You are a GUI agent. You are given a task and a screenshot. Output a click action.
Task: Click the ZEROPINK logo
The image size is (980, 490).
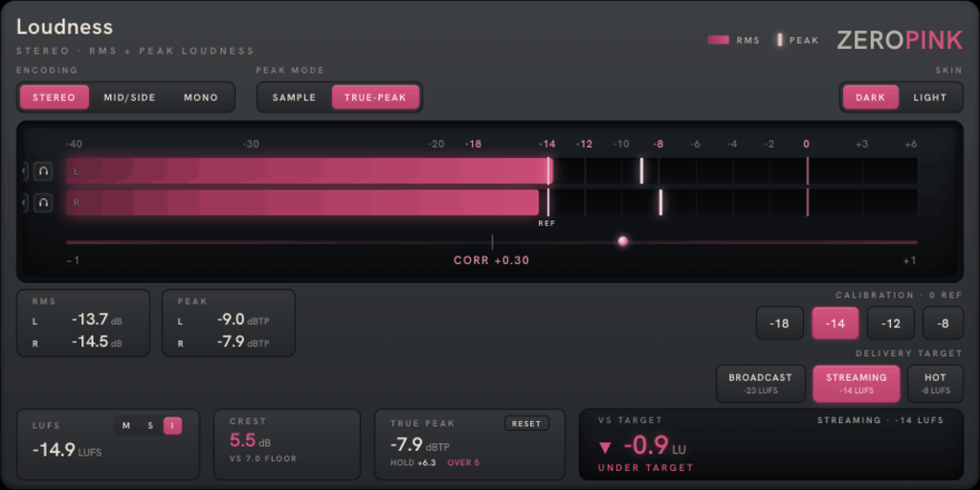pos(900,40)
